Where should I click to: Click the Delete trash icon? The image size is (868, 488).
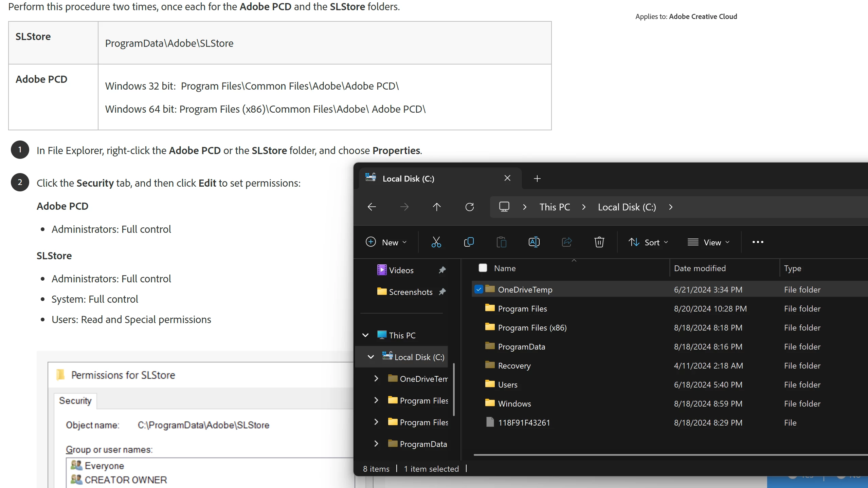point(599,242)
